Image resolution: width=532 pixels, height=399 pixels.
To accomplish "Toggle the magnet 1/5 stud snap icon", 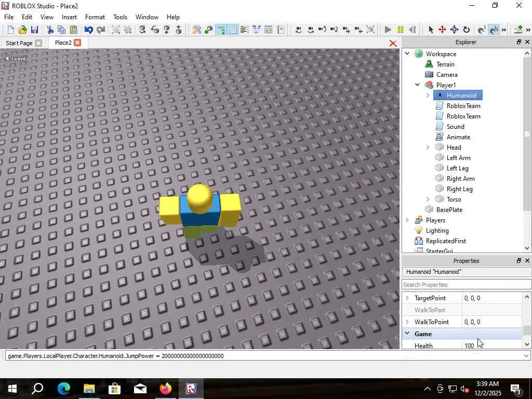I will [494, 30].
